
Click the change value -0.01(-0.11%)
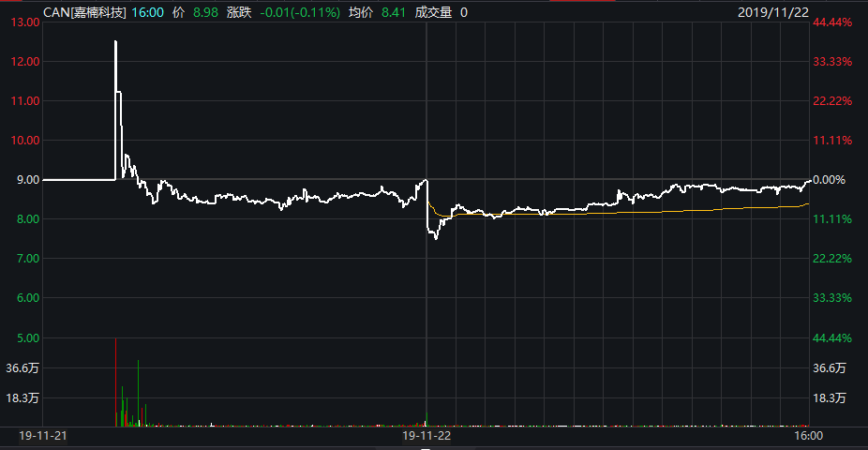pyautogui.click(x=300, y=12)
